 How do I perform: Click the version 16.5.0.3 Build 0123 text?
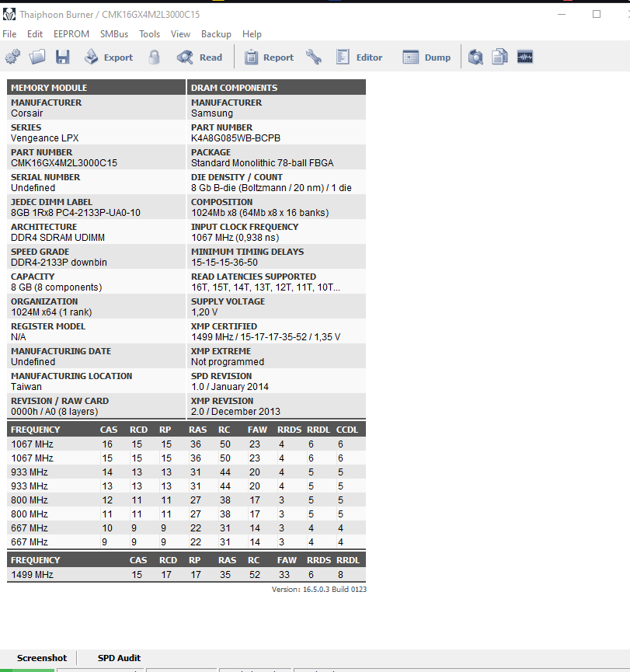point(318,590)
